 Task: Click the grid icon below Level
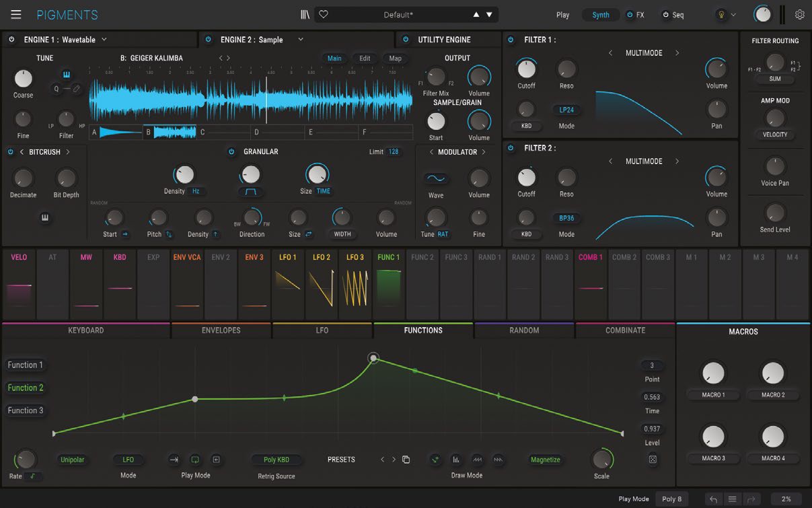pos(653,460)
